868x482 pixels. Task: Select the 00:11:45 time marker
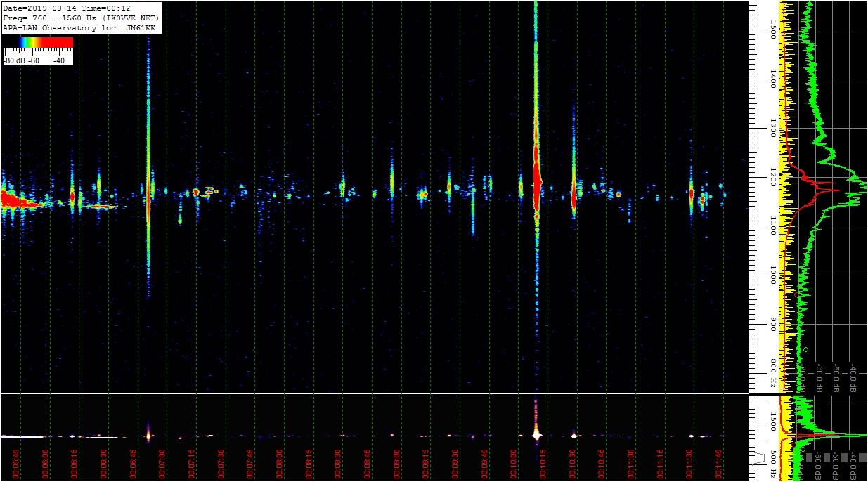[x=720, y=464]
